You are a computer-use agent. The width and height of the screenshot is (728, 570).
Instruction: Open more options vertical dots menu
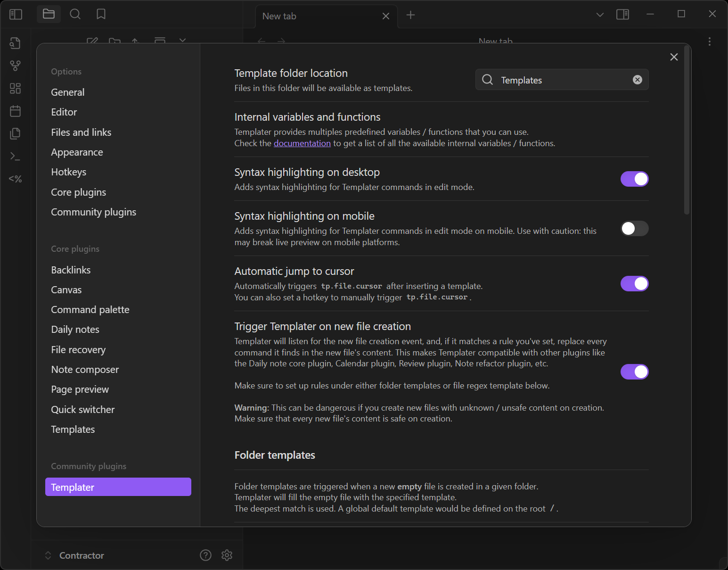tap(709, 41)
